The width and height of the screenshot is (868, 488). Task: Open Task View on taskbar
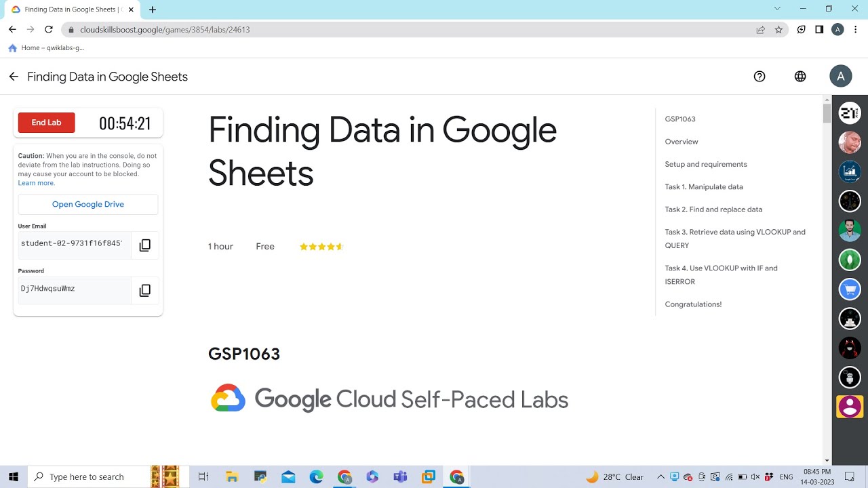[x=203, y=476]
